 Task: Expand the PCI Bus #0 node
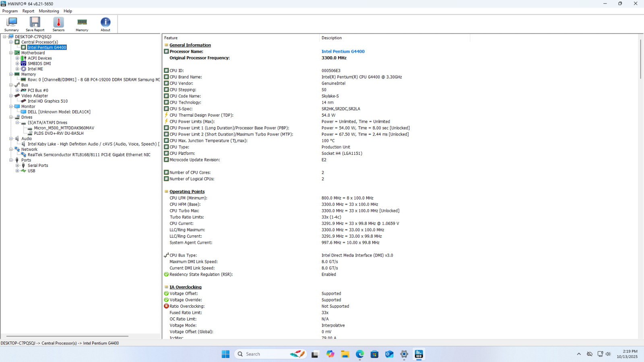pos(18,90)
